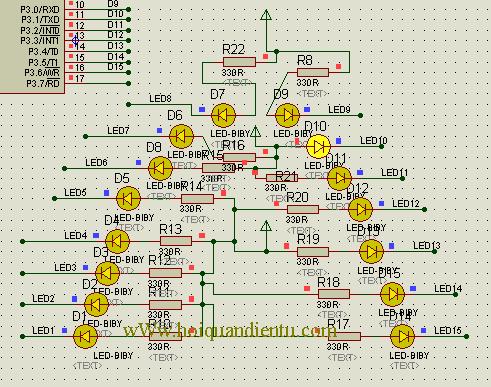Select LED D5 component
491x387 pixels.
[128, 199]
